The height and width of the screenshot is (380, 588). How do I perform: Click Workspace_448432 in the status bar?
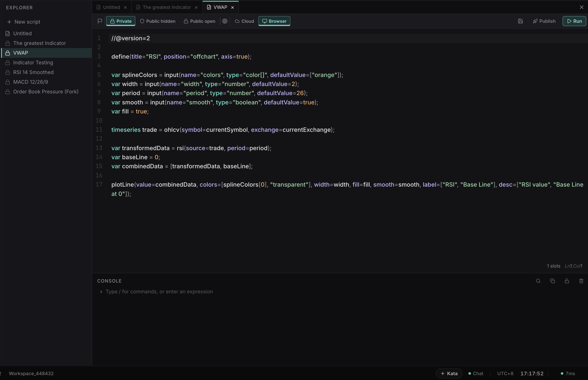click(31, 374)
